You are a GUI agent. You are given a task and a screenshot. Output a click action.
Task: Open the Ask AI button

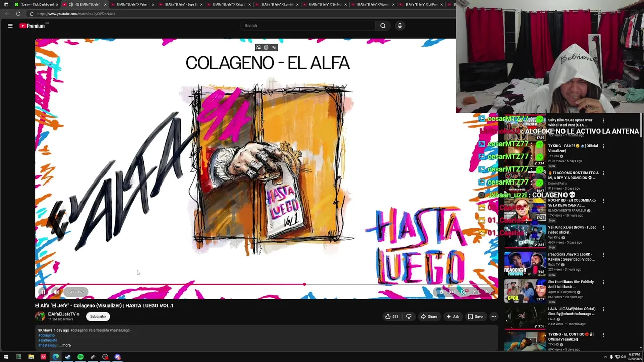pyautogui.click(x=453, y=317)
